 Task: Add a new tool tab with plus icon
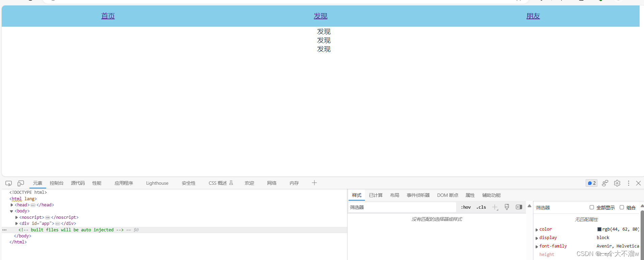point(314,183)
